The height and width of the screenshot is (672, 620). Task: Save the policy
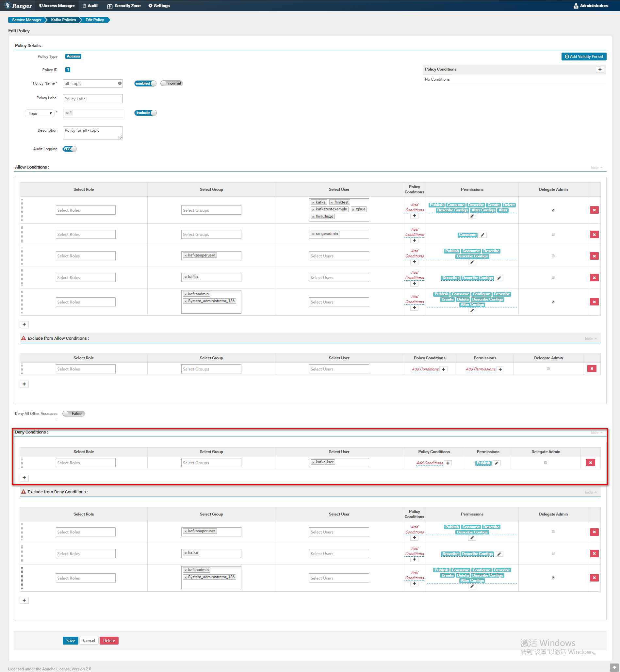[x=71, y=640]
